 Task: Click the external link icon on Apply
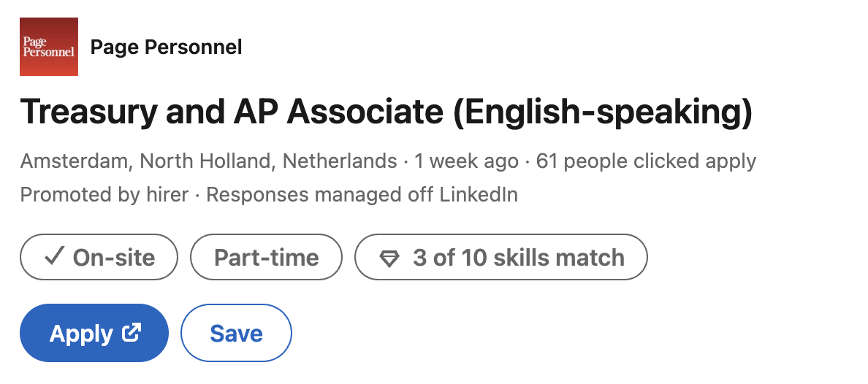pos(132,332)
